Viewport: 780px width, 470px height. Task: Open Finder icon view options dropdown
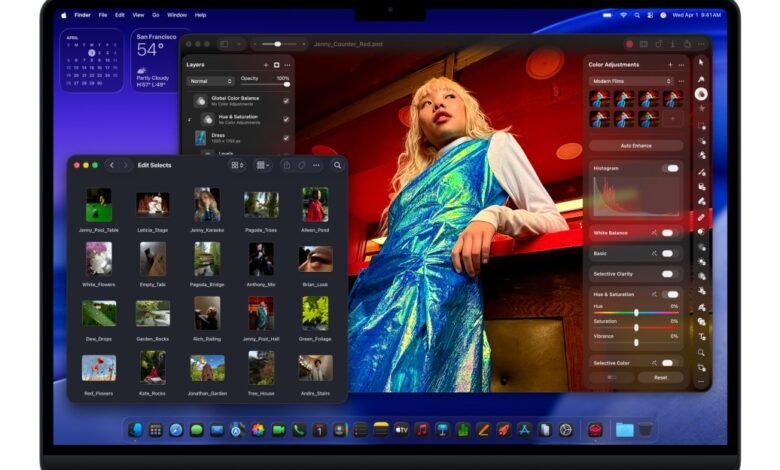[x=237, y=165]
